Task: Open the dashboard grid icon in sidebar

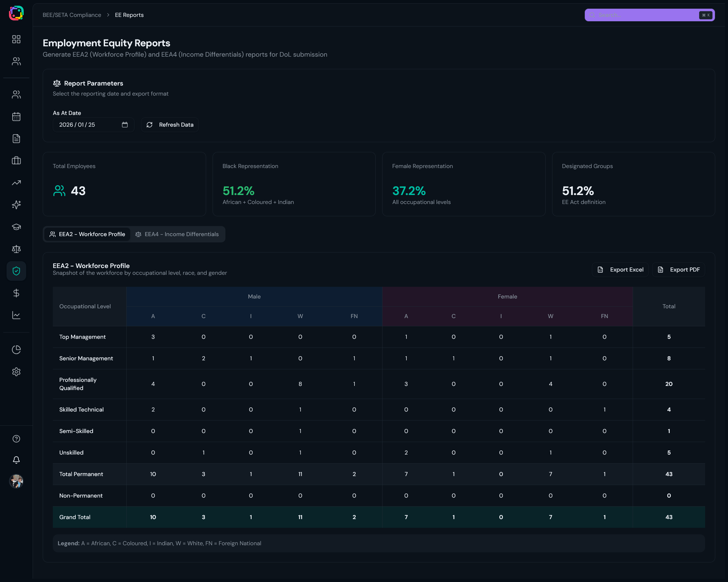Action: pyautogui.click(x=16, y=39)
